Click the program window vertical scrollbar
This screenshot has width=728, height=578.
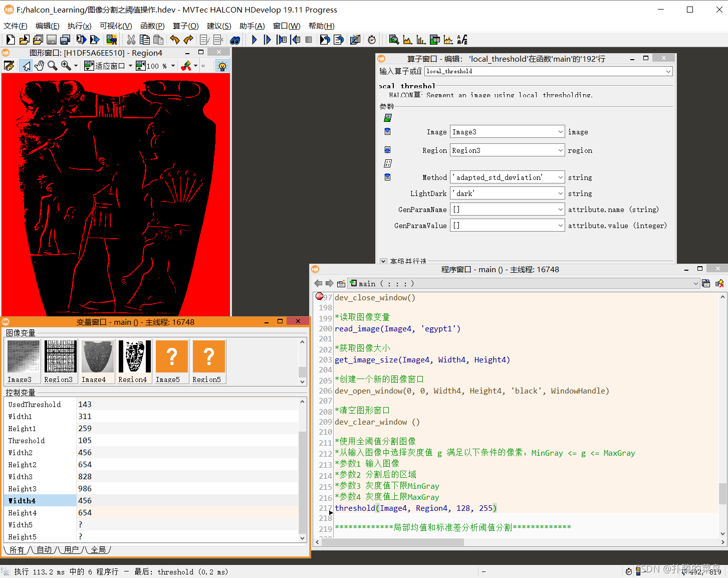722,415
